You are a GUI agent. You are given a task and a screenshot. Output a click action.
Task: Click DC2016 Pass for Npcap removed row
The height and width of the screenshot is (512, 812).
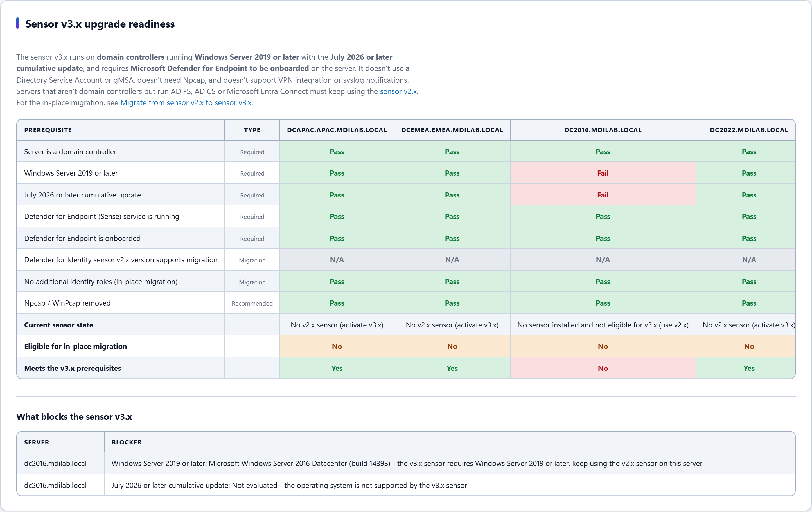[x=603, y=303]
